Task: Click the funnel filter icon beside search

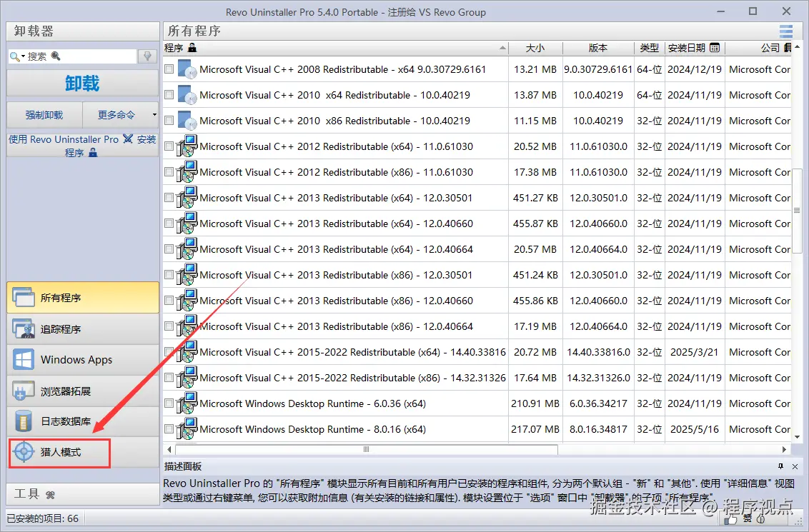Action: point(147,54)
